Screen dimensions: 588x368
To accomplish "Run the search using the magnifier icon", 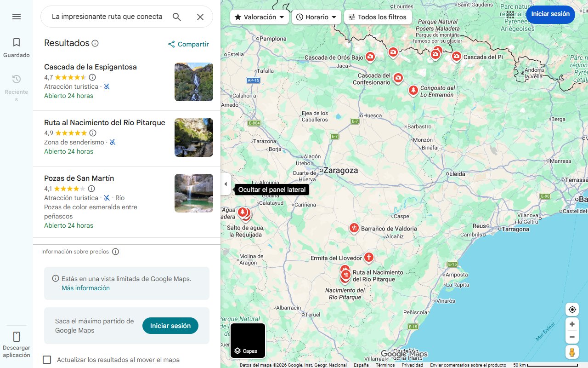I will (x=176, y=17).
